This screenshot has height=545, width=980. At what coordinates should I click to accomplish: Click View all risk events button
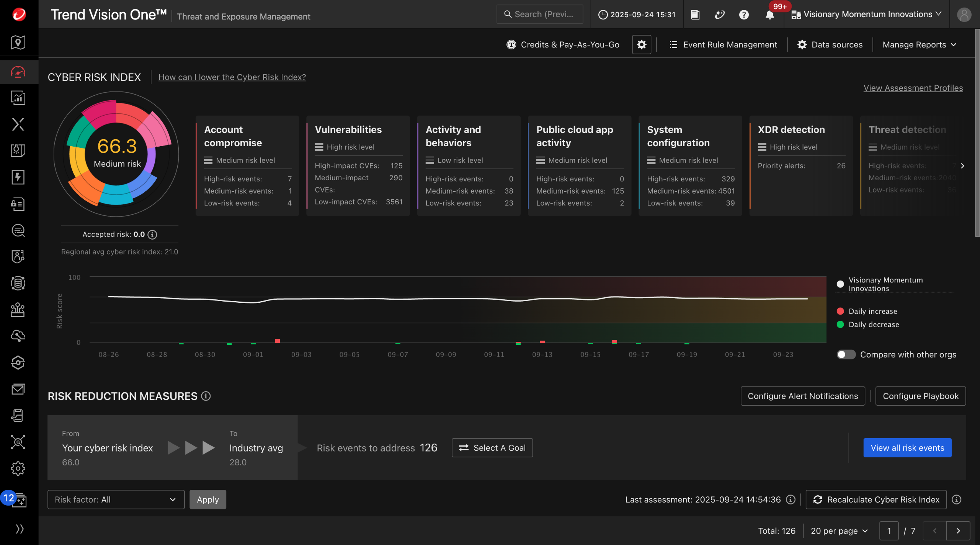click(907, 448)
